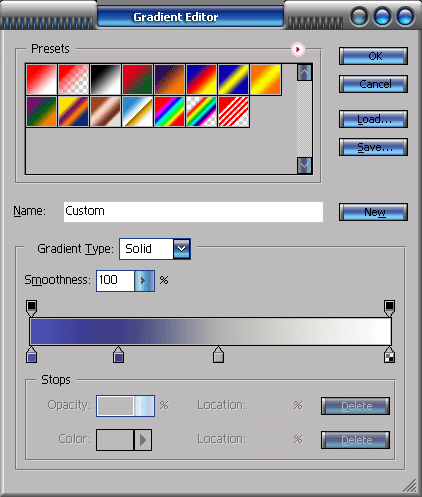Select the foreground to transparent checkered preset
422x497 pixels.
click(73, 80)
